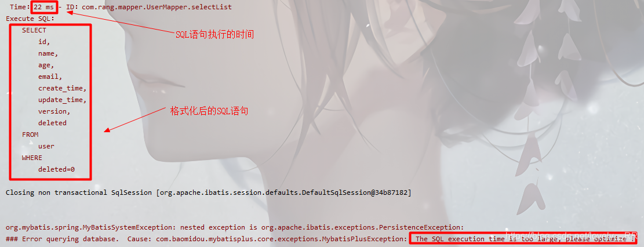Click the red annotation SQL语句执行的时间
The height and width of the screenshot is (247, 644).
pos(215,35)
